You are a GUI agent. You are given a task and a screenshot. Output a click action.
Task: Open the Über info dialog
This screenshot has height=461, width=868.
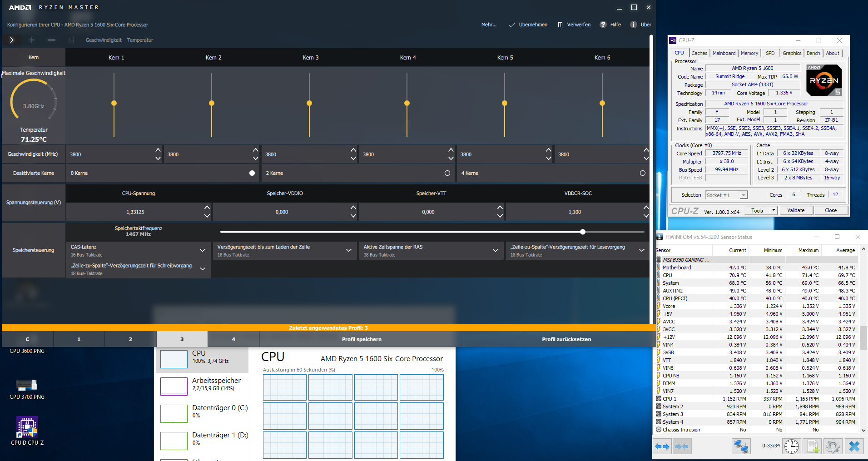click(640, 25)
